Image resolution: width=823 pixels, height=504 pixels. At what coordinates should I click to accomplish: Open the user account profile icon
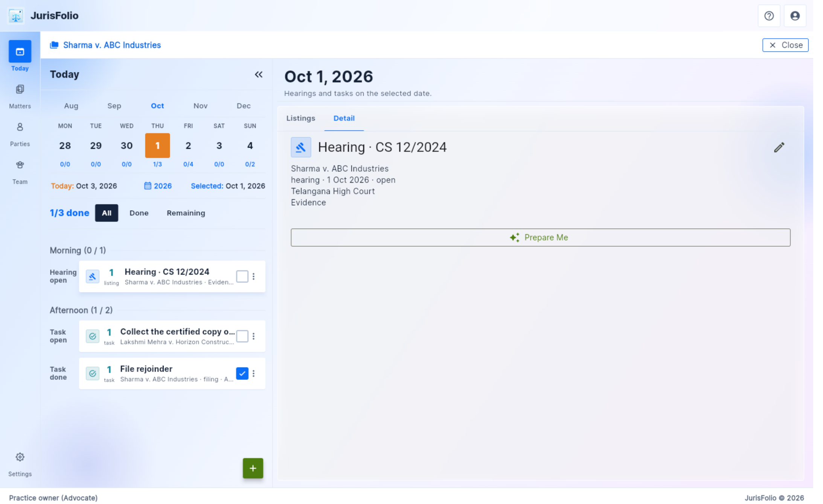point(795,16)
